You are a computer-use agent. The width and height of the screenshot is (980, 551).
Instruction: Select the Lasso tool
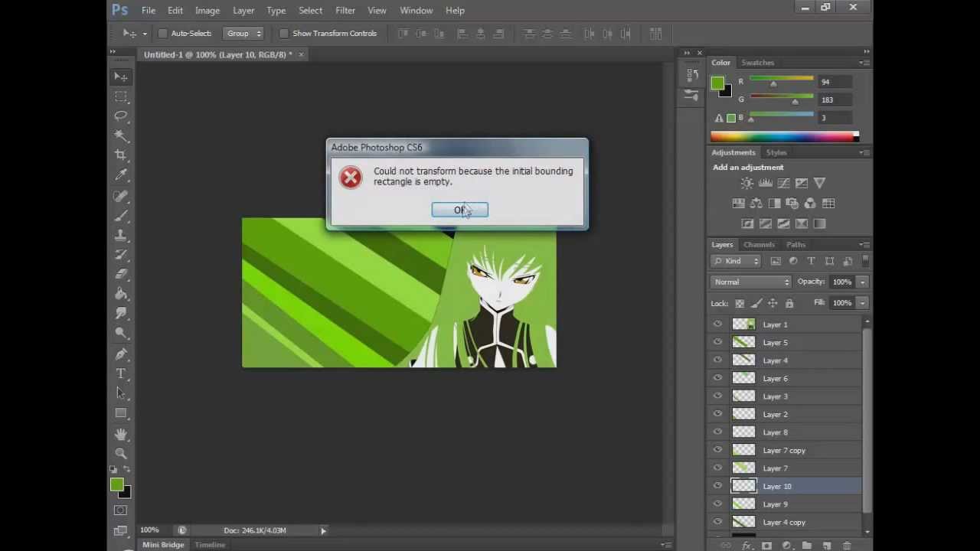pyautogui.click(x=121, y=116)
